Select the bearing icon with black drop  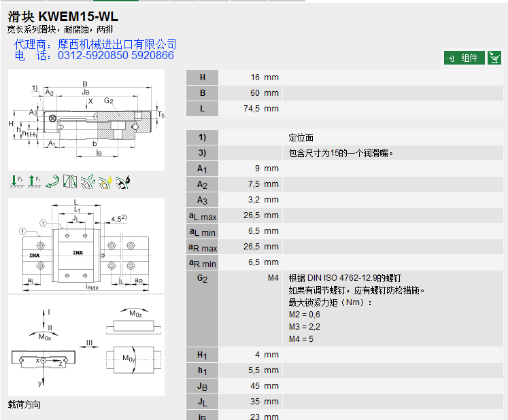pyautogui.click(x=123, y=181)
